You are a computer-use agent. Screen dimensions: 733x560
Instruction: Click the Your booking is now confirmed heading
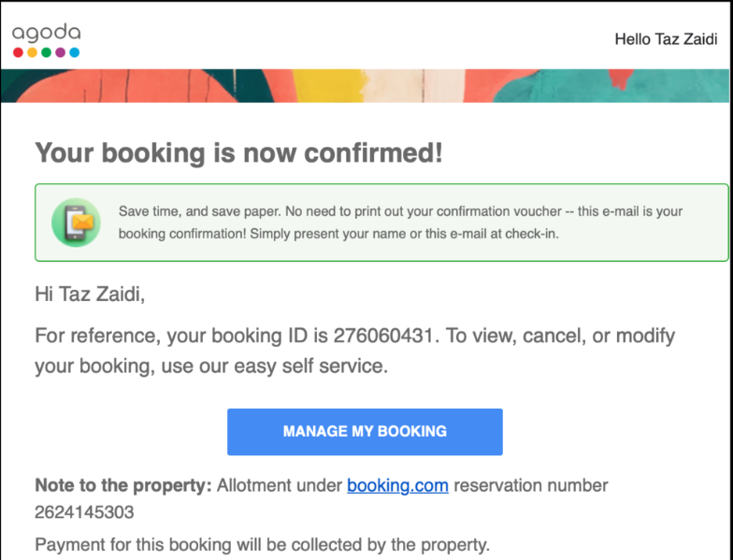[239, 153]
